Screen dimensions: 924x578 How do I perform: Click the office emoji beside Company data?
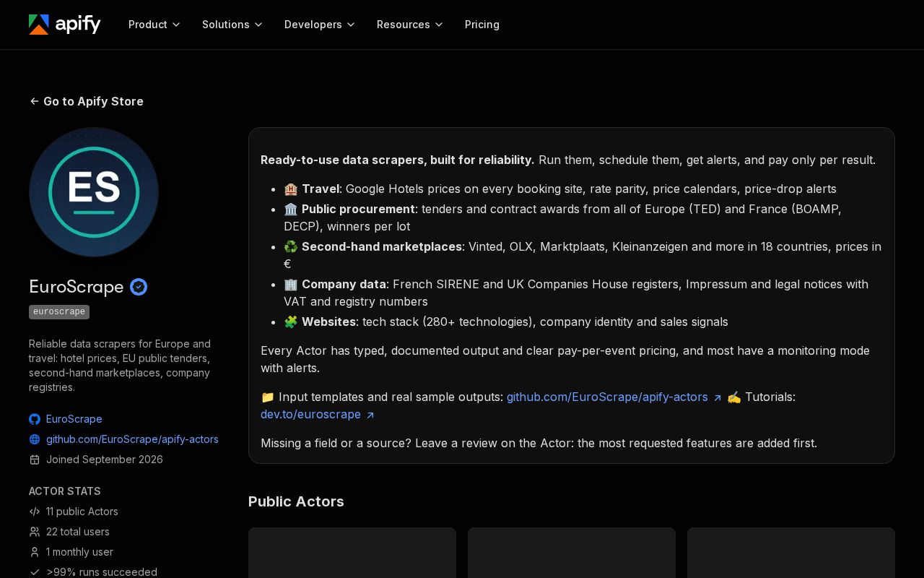(291, 284)
